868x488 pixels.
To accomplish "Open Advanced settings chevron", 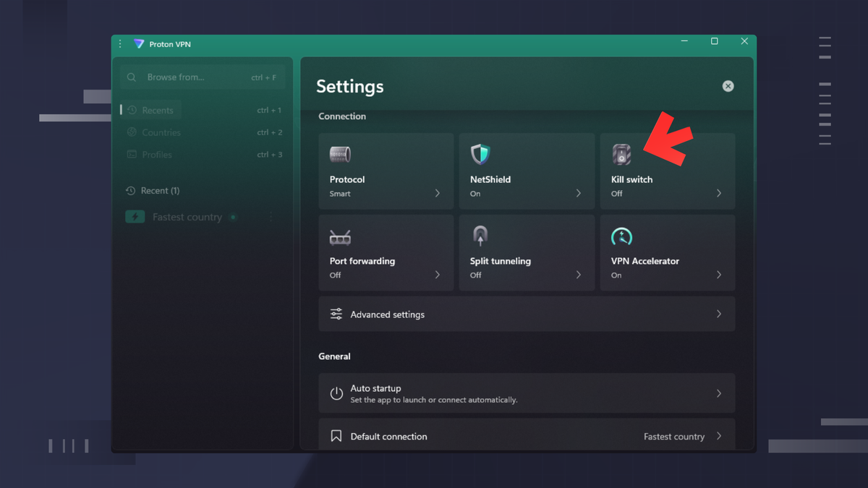I will coord(719,314).
